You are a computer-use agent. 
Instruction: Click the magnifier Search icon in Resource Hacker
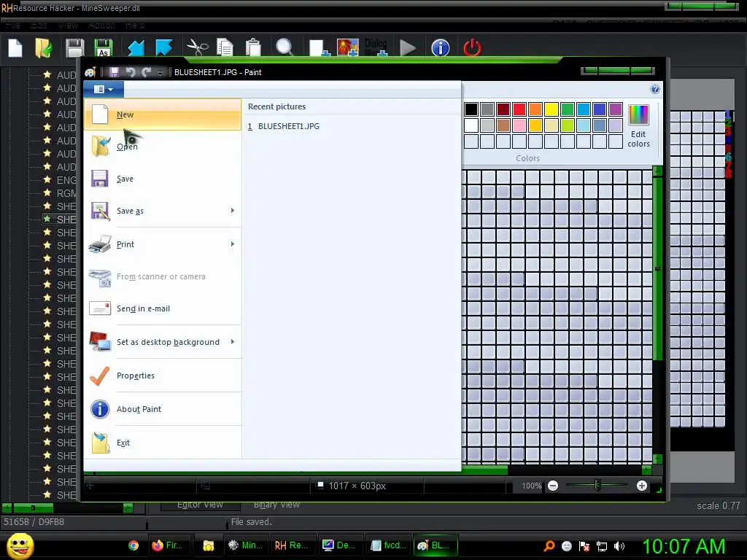285,47
